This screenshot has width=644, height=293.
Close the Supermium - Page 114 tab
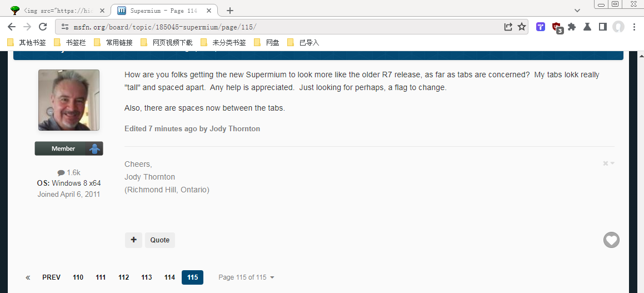208,11
